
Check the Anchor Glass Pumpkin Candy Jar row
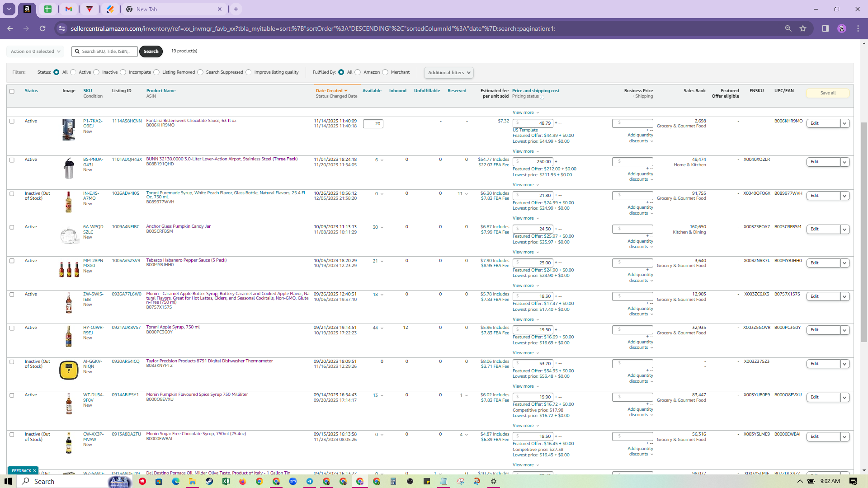(12, 227)
